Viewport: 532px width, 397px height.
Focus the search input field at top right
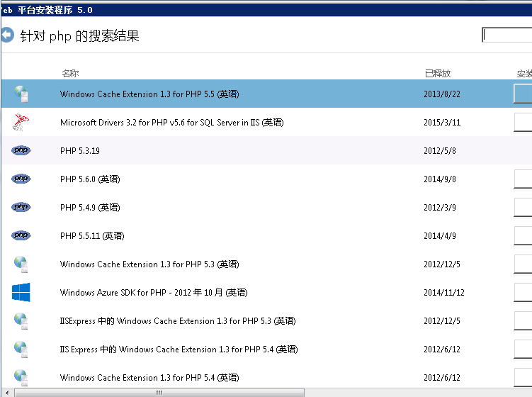click(507, 35)
